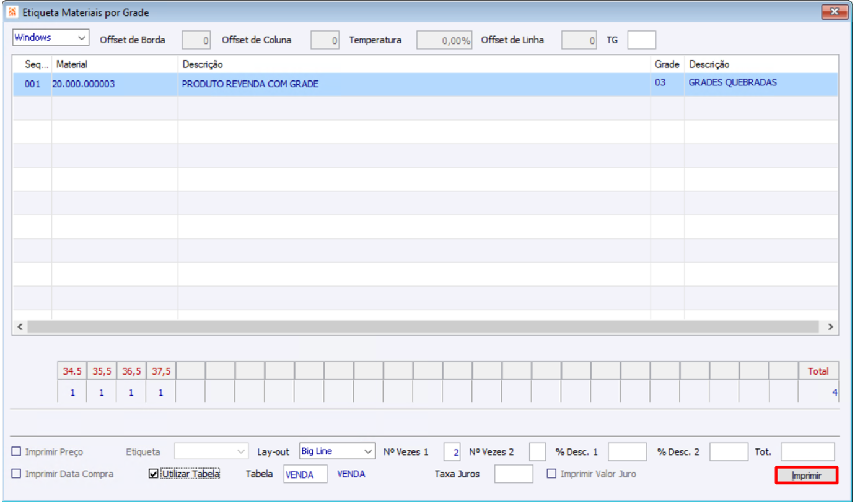Click the horizontal scrollbar left arrow
This screenshot has height=504, width=855.
coord(20,327)
